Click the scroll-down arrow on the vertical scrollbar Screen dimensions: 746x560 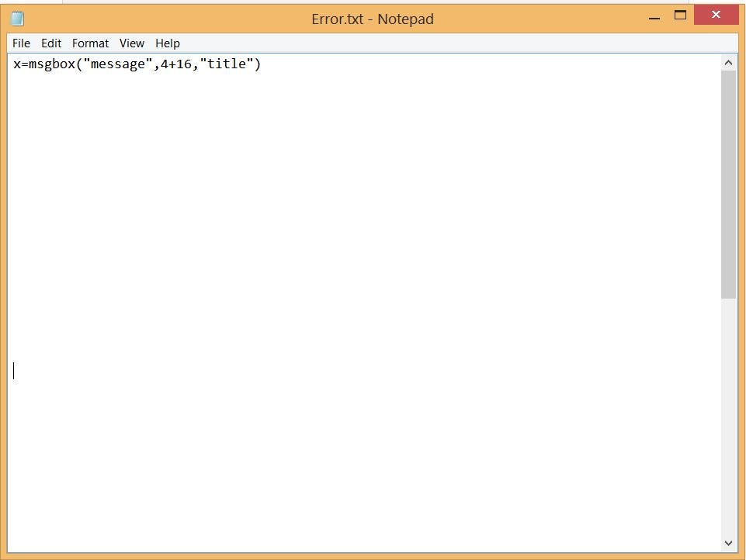point(727,542)
